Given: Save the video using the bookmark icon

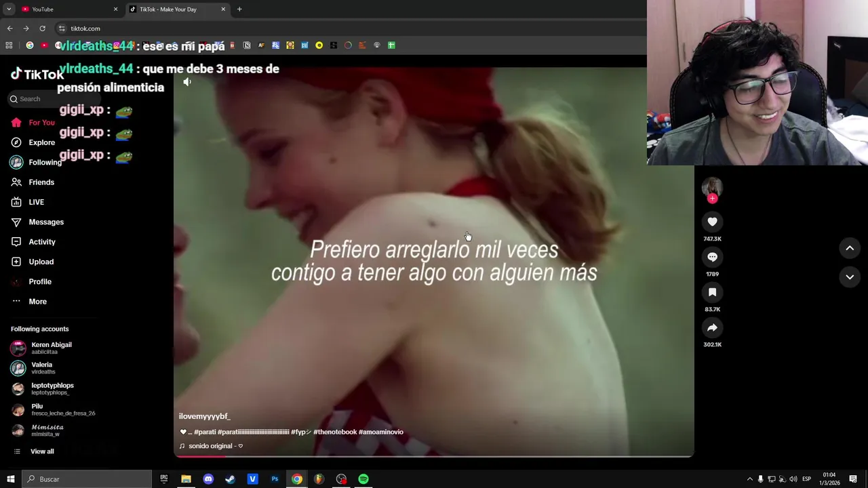Looking at the screenshot, I should click(712, 292).
